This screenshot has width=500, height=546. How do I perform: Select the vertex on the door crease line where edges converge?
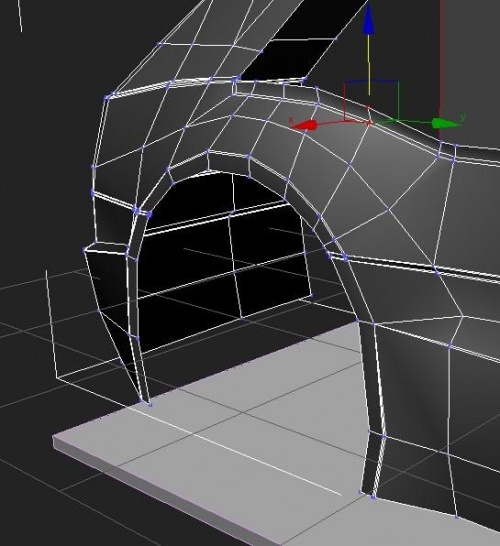click(x=435, y=267)
